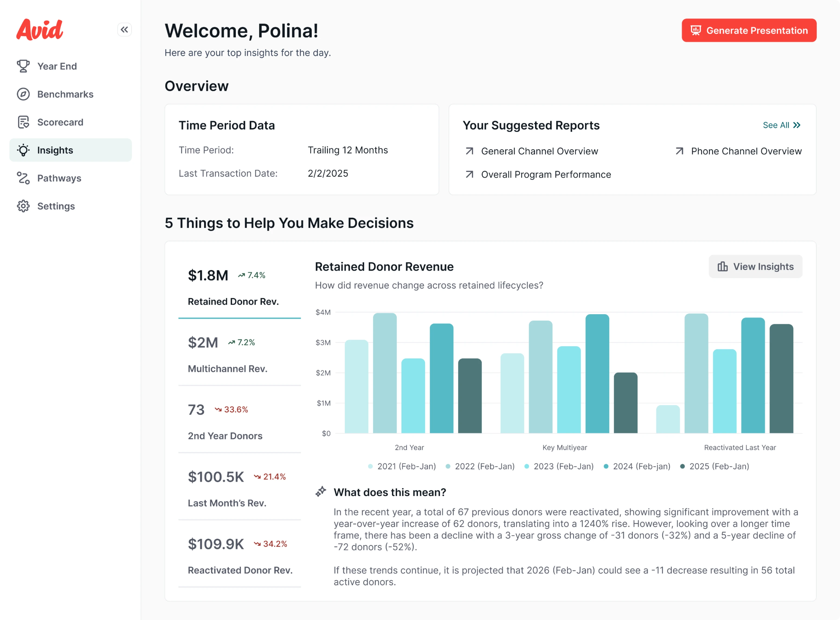Click the Avid logo
The width and height of the screenshot is (840, 620).
click(40, 30)
